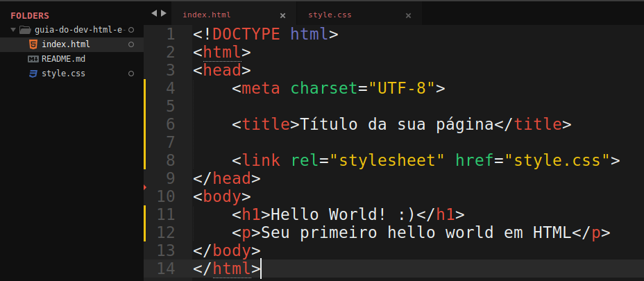The image size is (644, 281).
Task: Go to next tab with right arrow
Action: coord(164,13)
